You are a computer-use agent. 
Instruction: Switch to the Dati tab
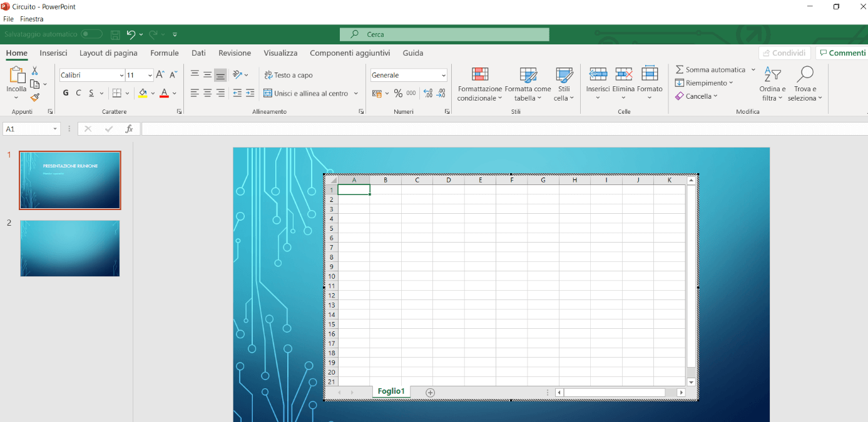point(198,53)
